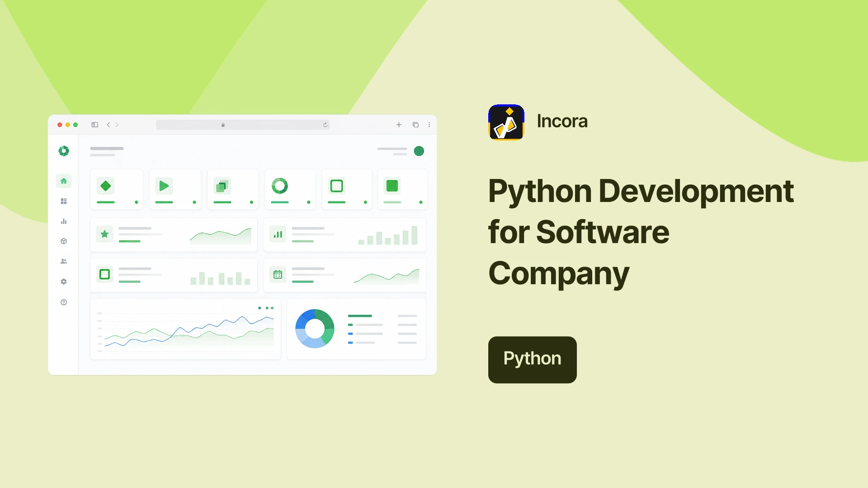Open the settings gear icon in sidebar
Image resolution: width=868 pixels, height=488 pixels.
[64, 282]
